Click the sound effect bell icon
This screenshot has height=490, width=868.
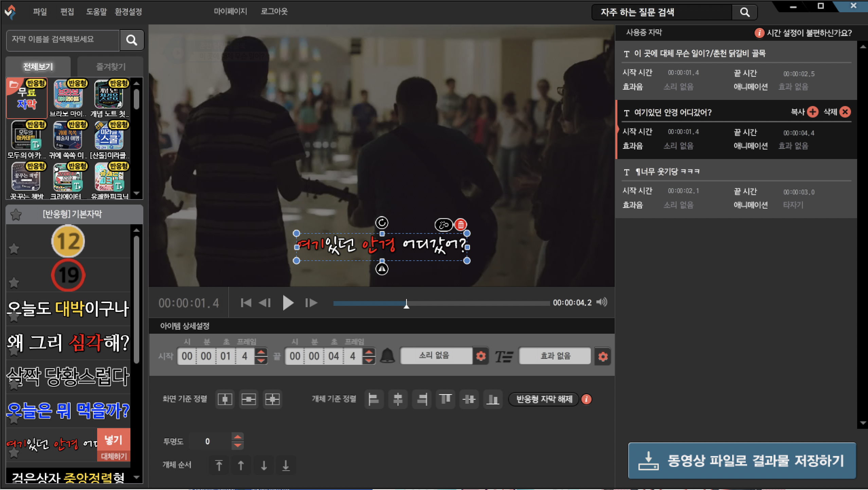(x=387, y=356)
